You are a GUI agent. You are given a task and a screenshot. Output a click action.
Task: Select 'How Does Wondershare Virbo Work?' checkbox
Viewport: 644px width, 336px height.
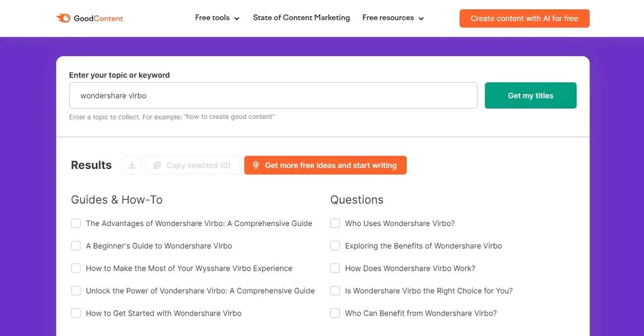[x=335, y=268]
